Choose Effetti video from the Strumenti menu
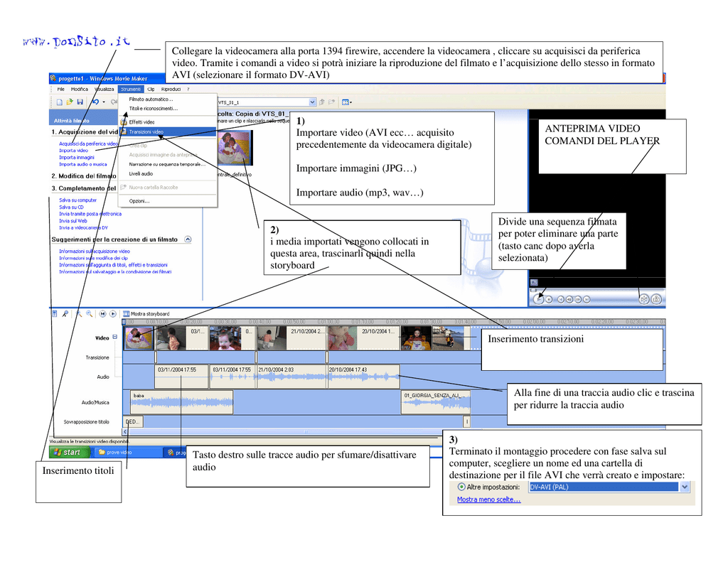The image size is (728, 562). tap(168, 122)
